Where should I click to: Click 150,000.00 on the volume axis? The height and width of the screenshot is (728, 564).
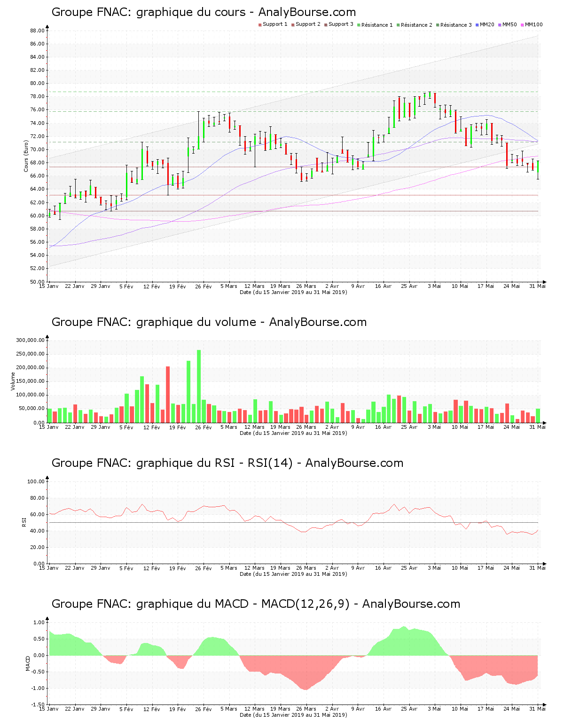coord(31,381)
